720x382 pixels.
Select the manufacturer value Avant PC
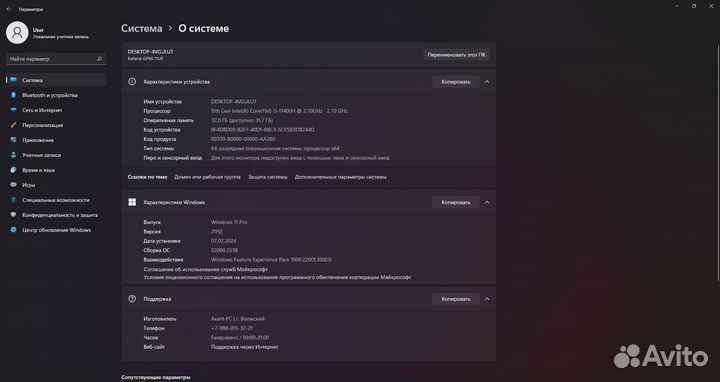click(x=237, y=319)
